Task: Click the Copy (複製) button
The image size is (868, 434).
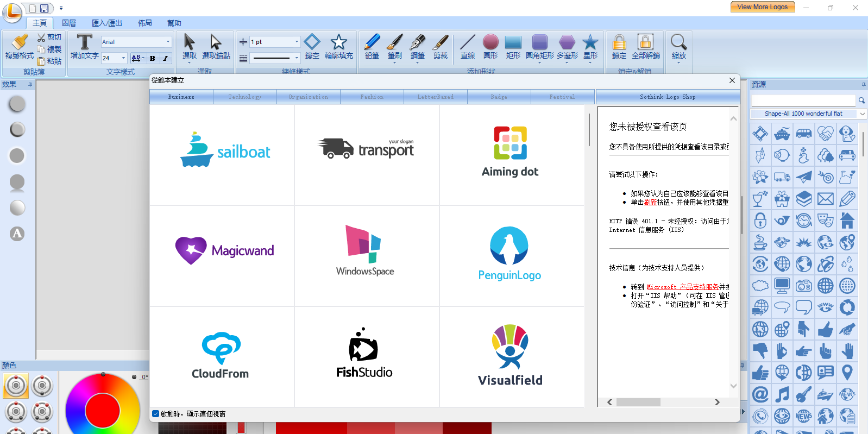Action: (x=49, y=49)
